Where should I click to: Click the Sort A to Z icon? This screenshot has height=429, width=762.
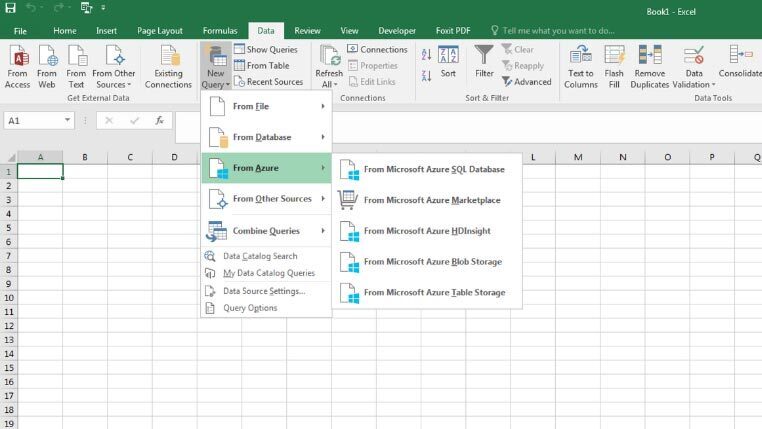pyautogui.click(x=422, y=50)
